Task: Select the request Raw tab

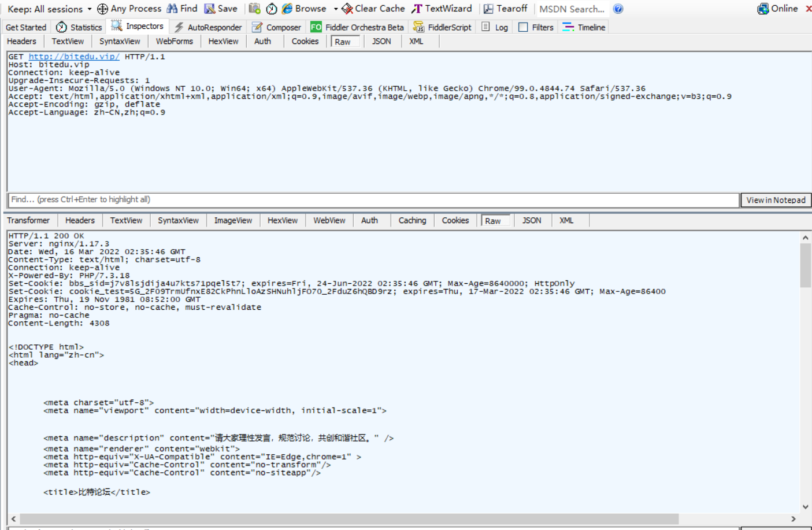Action: (345, 42)
